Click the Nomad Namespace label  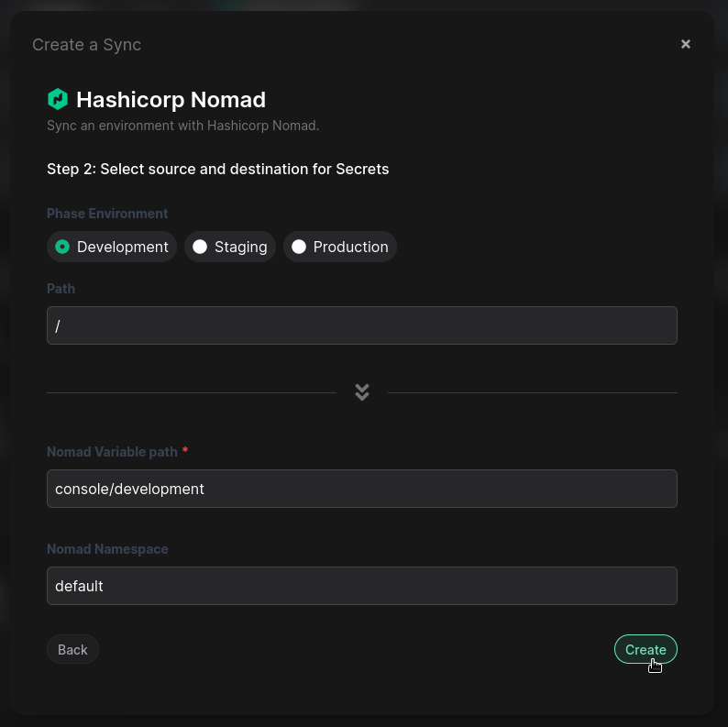(x=107, y=549)
